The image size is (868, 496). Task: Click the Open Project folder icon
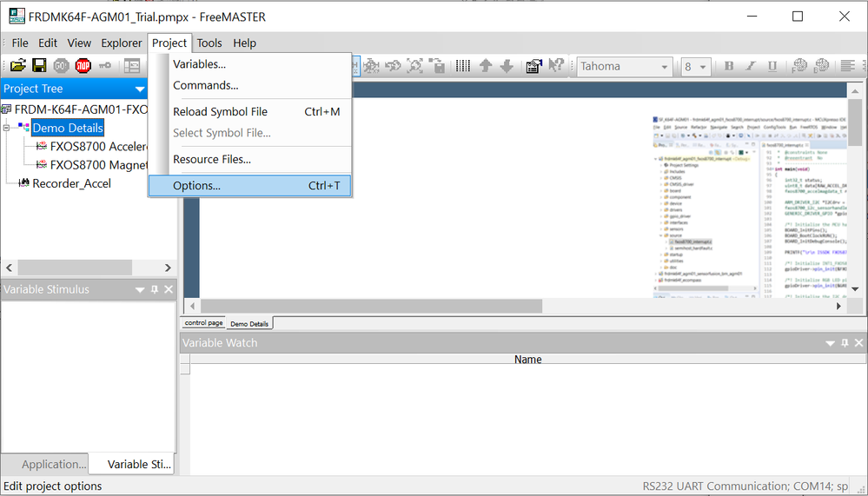pyautogui.click(x=17, y=66)
